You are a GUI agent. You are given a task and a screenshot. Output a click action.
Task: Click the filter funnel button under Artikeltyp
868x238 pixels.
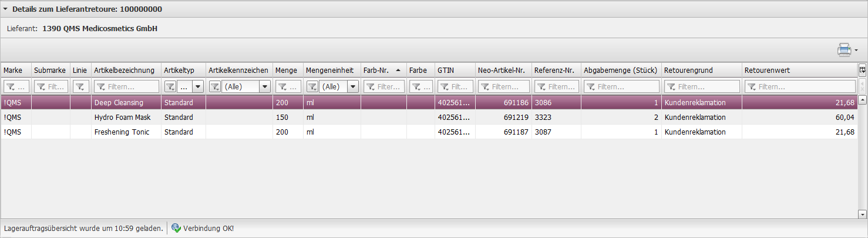click(170, 86)
